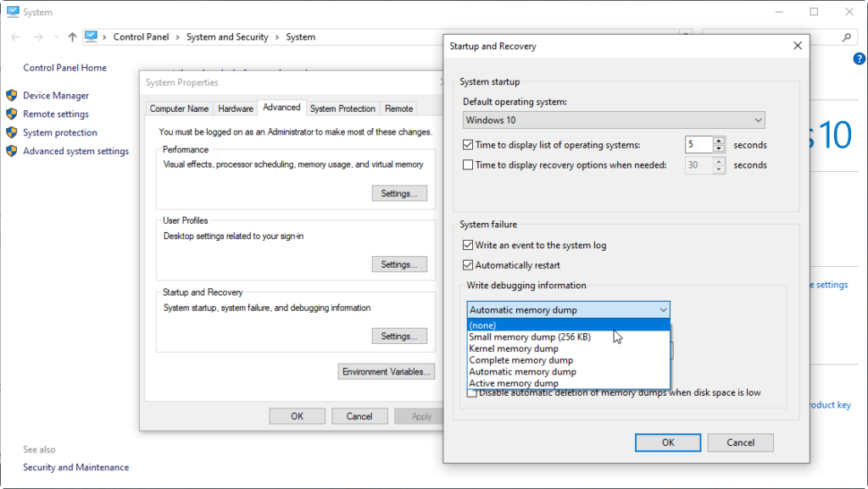868x489 pixels.
Task: Click the shield icon beside Device Manager
Action: 12,96
